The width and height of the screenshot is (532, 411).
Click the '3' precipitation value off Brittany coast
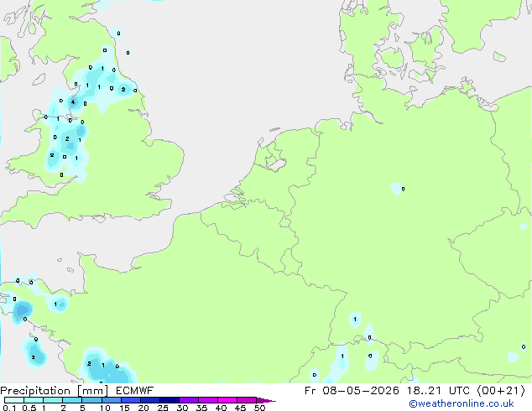tap(33, 357)
